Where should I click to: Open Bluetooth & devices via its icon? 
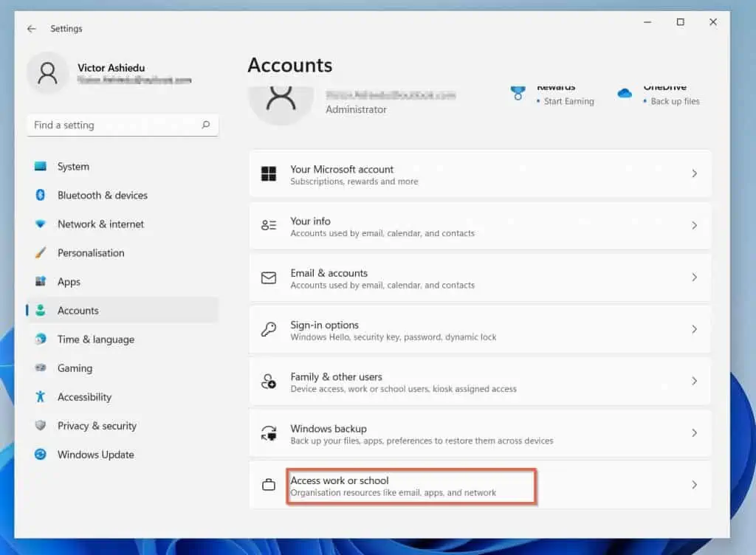coord(42,195)
